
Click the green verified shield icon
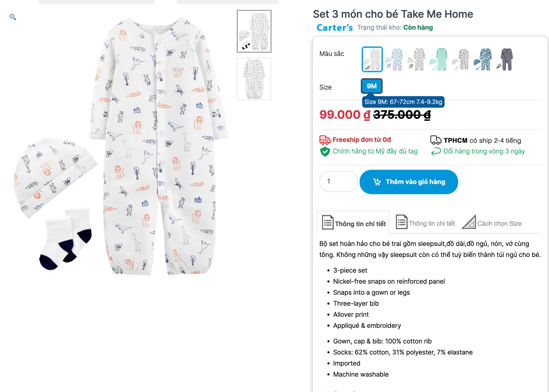(325, 151)
